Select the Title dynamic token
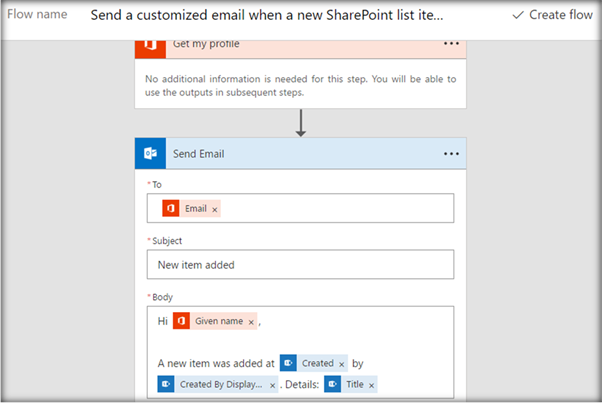 (353, 385)
